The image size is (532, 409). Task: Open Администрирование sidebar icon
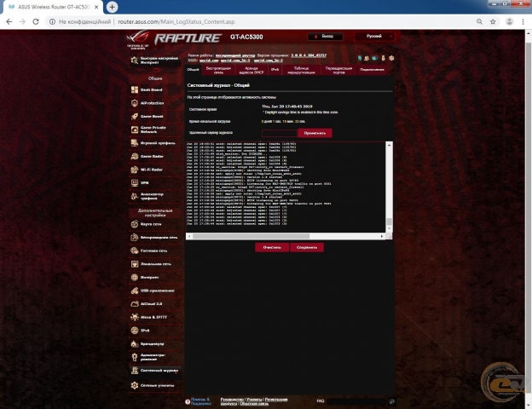pos(135,357)
